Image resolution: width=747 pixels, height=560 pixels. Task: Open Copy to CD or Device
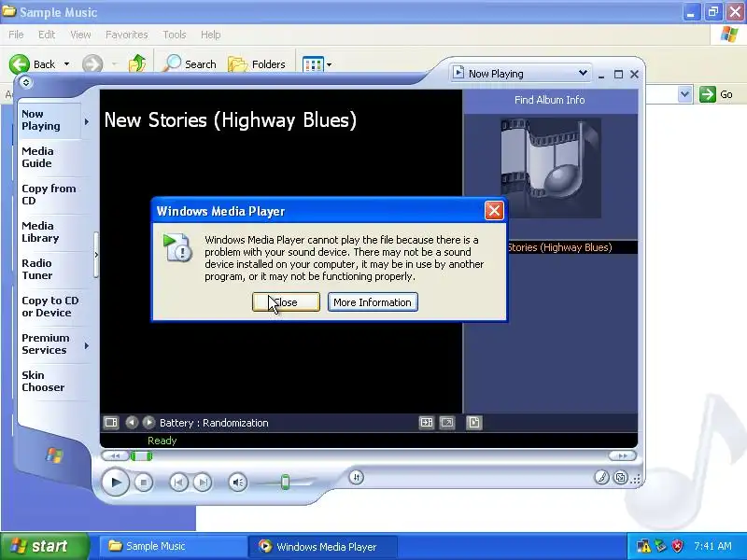(50, 307)
